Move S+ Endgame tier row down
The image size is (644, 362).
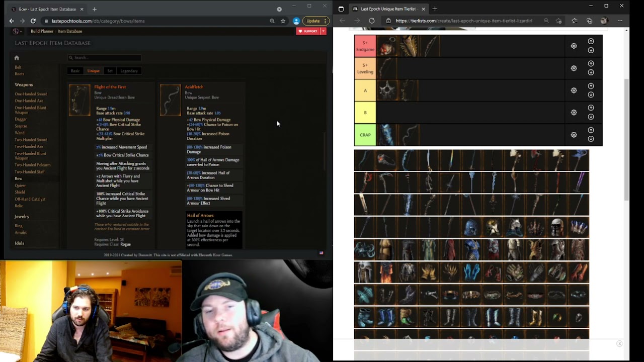pos(591,50)
